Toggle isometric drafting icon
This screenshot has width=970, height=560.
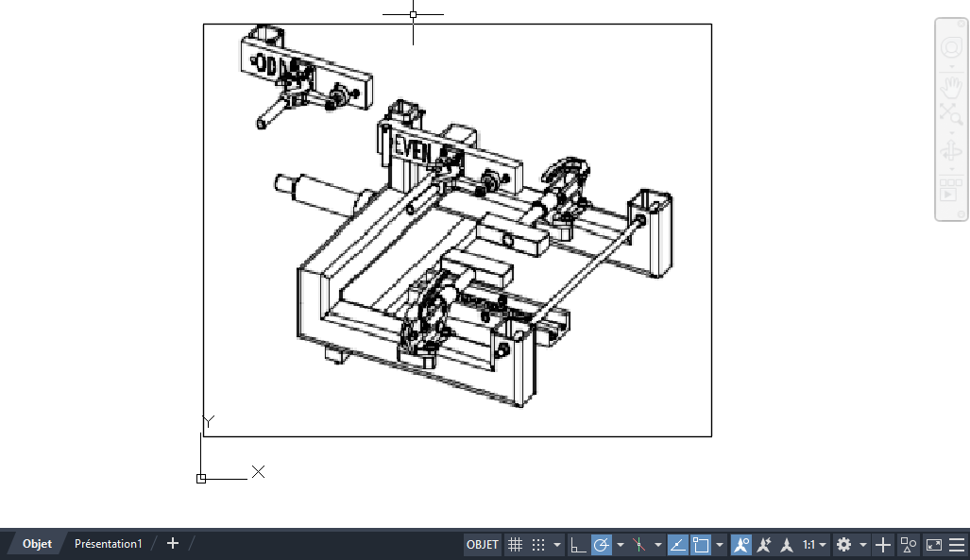pyautogui.click(x=639, y=545)
